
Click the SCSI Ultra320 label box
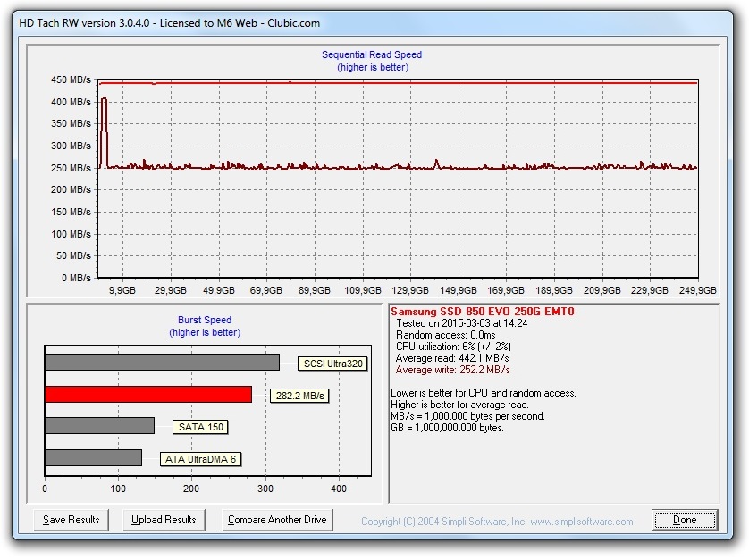(x=332, y=364)
